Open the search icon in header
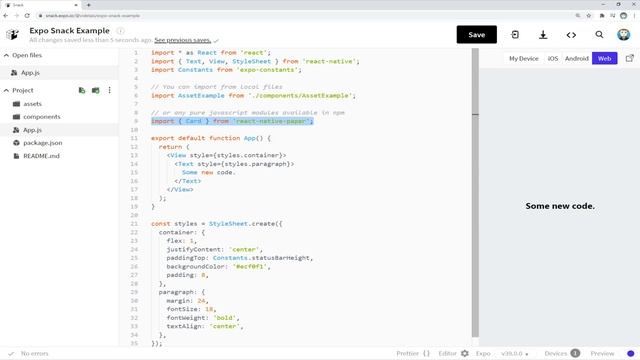This screenshot has width=640, height=360. pyautogui.click(x=599, y=35)
